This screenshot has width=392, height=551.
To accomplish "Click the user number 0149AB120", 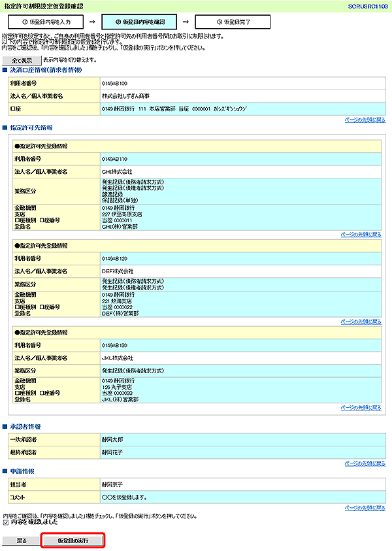I will pyautogui.click(x=114, y=259).
